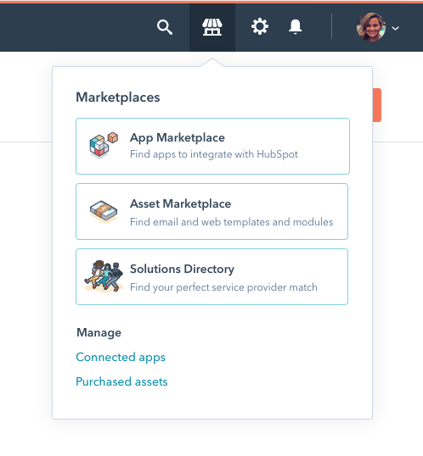This screenshot has height=456, width=423.
Task: Open the Solutions Directory card
Action: tap(212, 276)
